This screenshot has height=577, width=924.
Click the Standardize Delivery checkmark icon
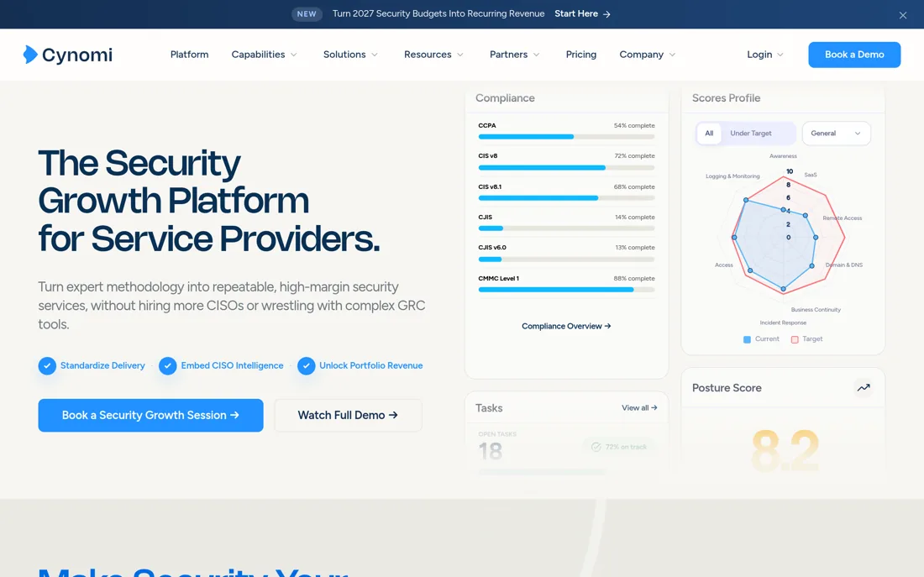pyautogui.click(x=47, y=366)
